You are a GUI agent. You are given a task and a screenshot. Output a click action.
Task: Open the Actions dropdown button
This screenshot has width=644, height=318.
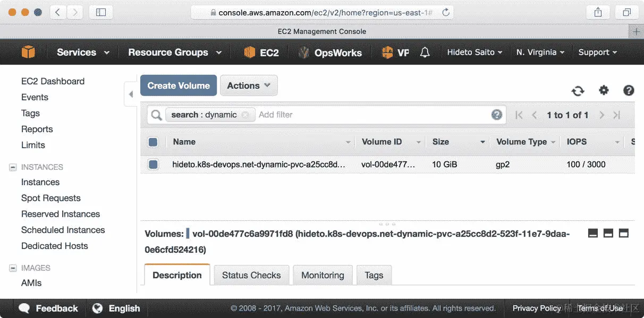(249, 85)
